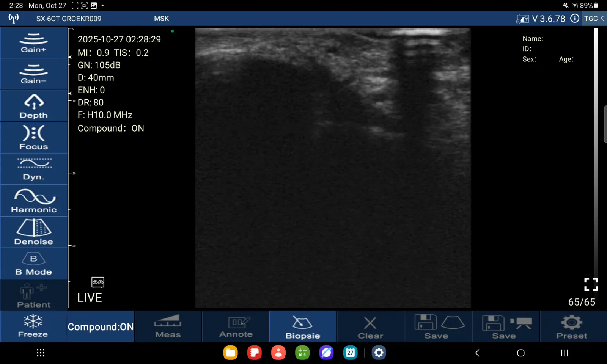Adjust dynamic range with Dyn. button

34,169
